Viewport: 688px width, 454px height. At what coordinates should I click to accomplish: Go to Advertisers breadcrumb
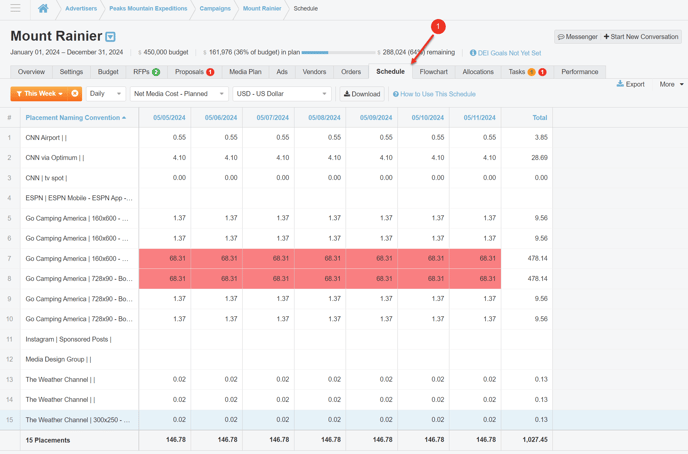coord(81,8)
